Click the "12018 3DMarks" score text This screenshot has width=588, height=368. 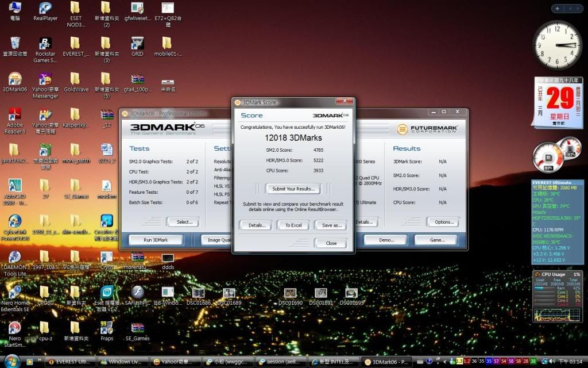(293, 138)
